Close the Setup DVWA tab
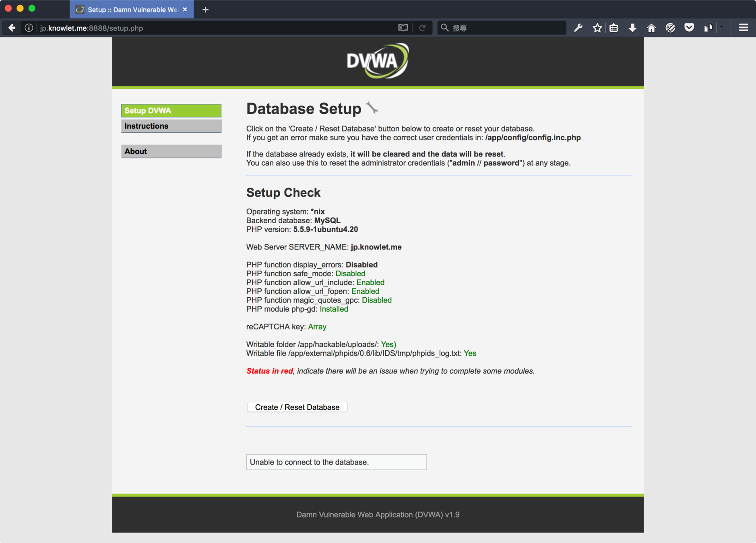This screenshot has height=543, width=756. [x=185, y=10]
